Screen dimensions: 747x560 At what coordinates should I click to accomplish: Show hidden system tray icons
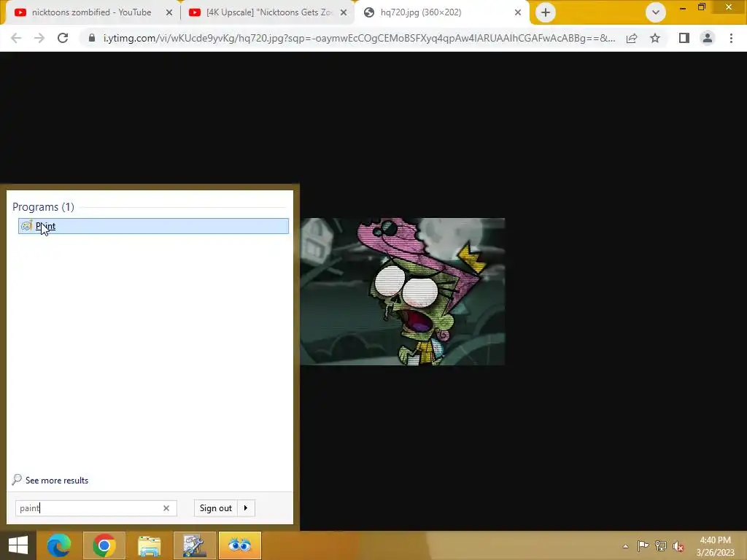tap(625, 546)
